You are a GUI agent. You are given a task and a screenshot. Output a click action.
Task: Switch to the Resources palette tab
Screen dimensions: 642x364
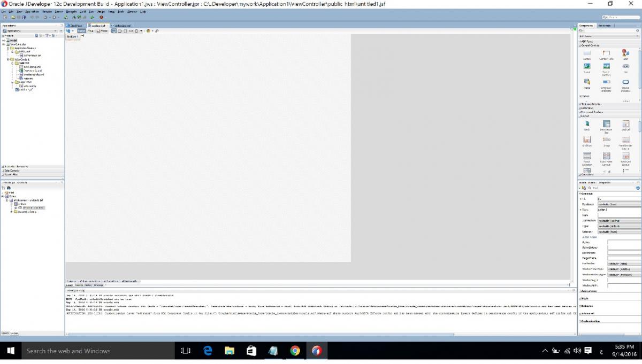(x=605, y=25)
